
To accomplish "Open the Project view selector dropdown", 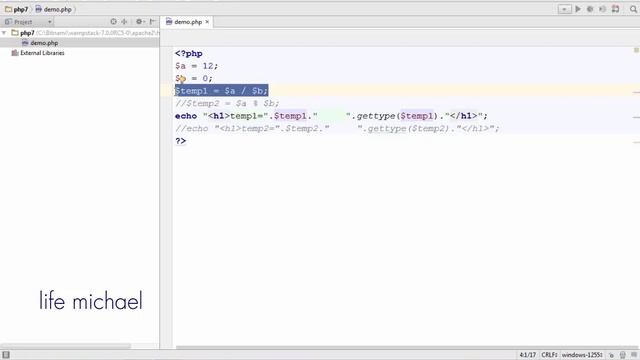I will (x=28, y=22).
